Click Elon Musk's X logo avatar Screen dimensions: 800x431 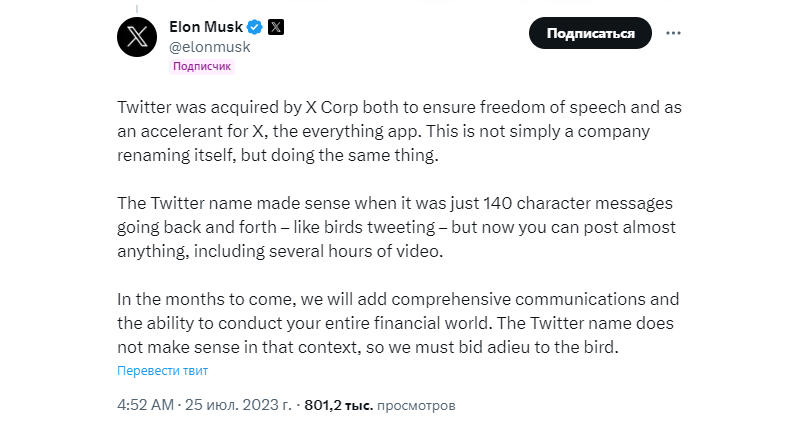[137, 38]
